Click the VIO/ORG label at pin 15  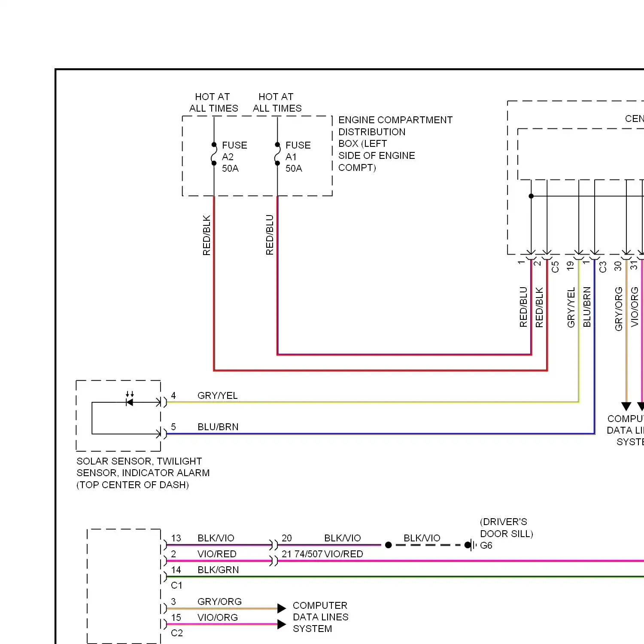(x=218, y=617)
